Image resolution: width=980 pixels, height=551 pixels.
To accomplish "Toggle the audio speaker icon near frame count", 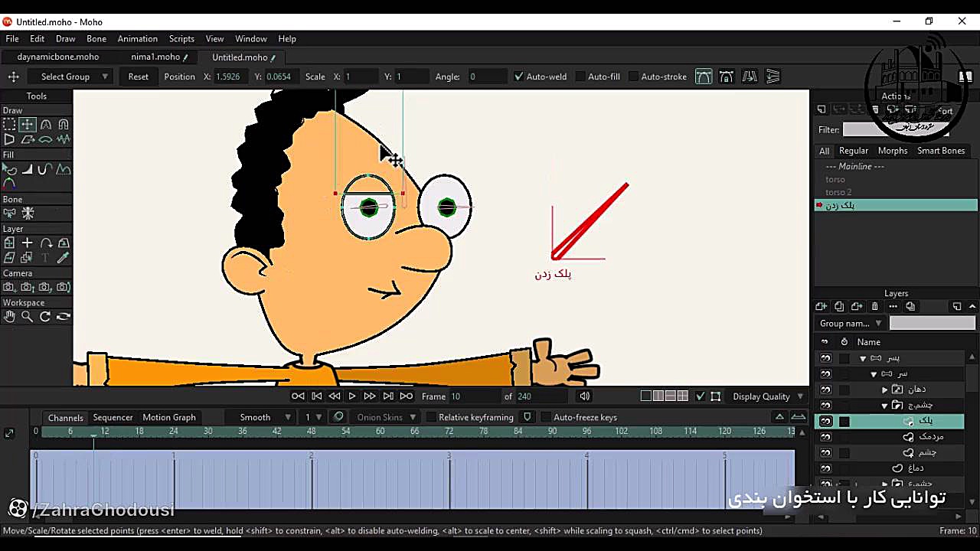I will [585, 396].
